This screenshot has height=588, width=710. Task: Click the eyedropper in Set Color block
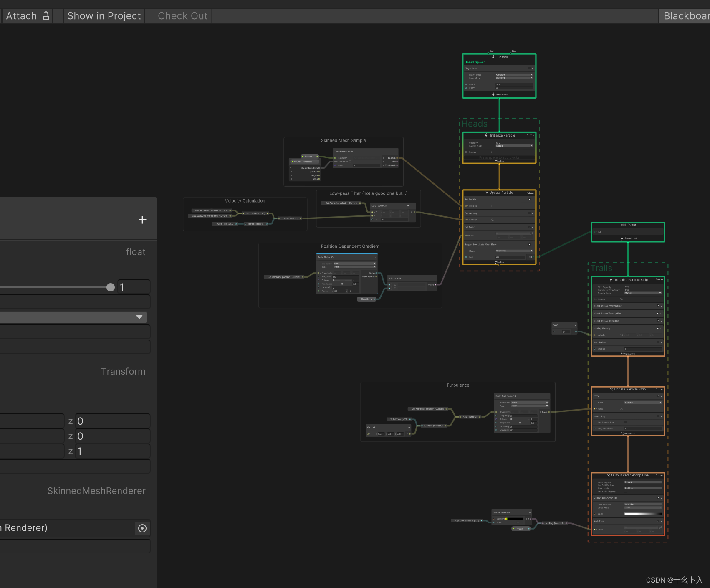pos(532,233)
